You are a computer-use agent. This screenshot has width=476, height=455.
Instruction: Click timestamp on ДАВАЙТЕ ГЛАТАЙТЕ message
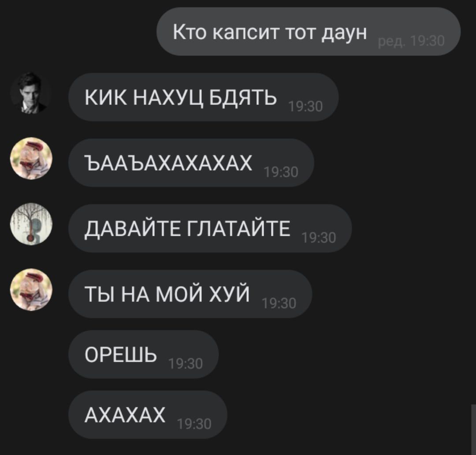coord(319,238)
